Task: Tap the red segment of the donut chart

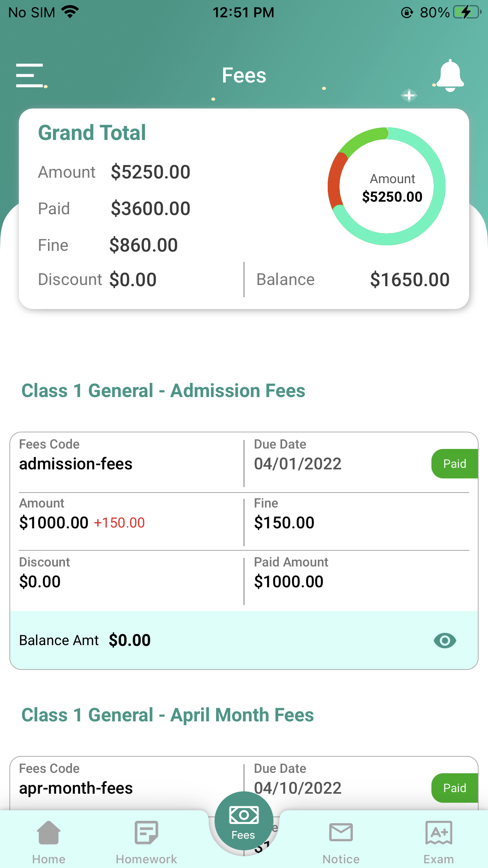Action: tap(335, 181)
